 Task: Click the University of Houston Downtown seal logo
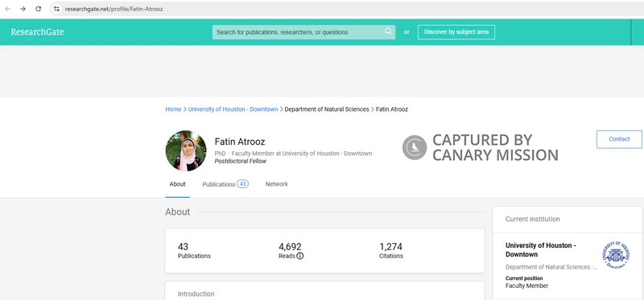tap(617, 254)
